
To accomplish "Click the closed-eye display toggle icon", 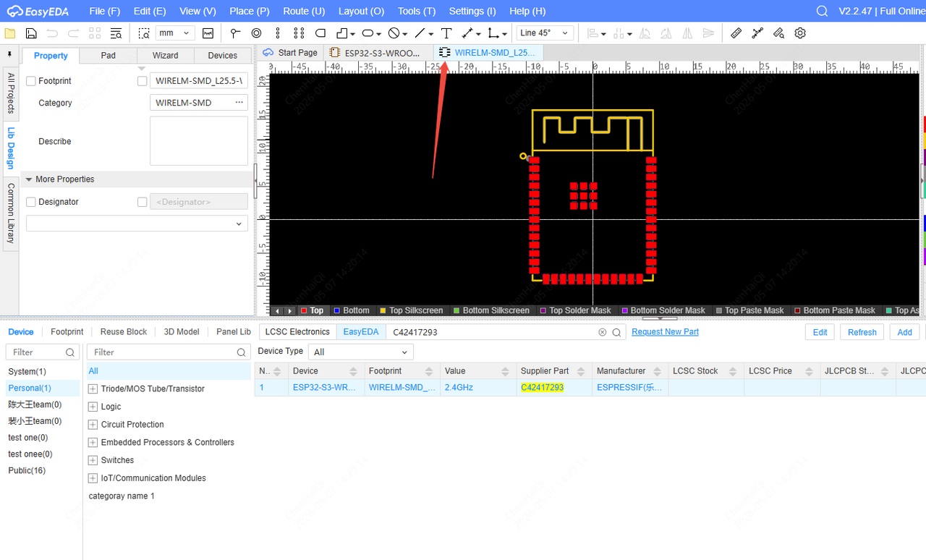I will click(x=208, y=33).
